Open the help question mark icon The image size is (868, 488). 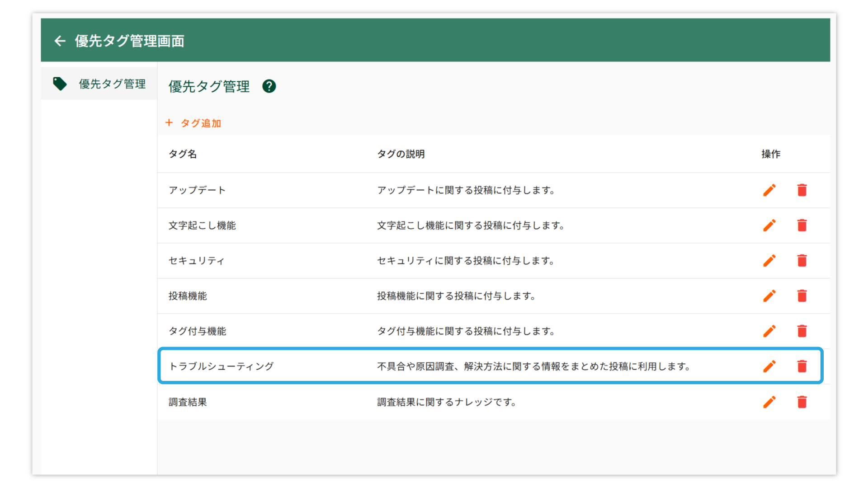(x=269, y=86)
